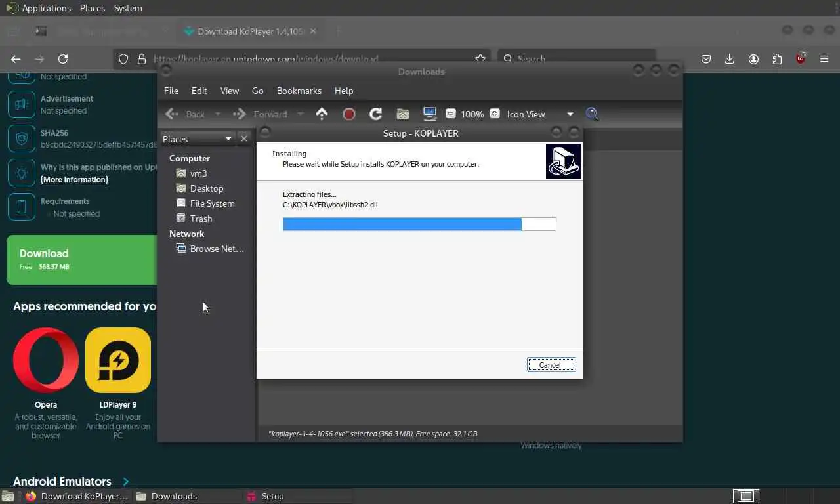The height and width of the screenshot is (504, 840).
Task: Click the Computer icon in toolbar
Action: [430, 114]
